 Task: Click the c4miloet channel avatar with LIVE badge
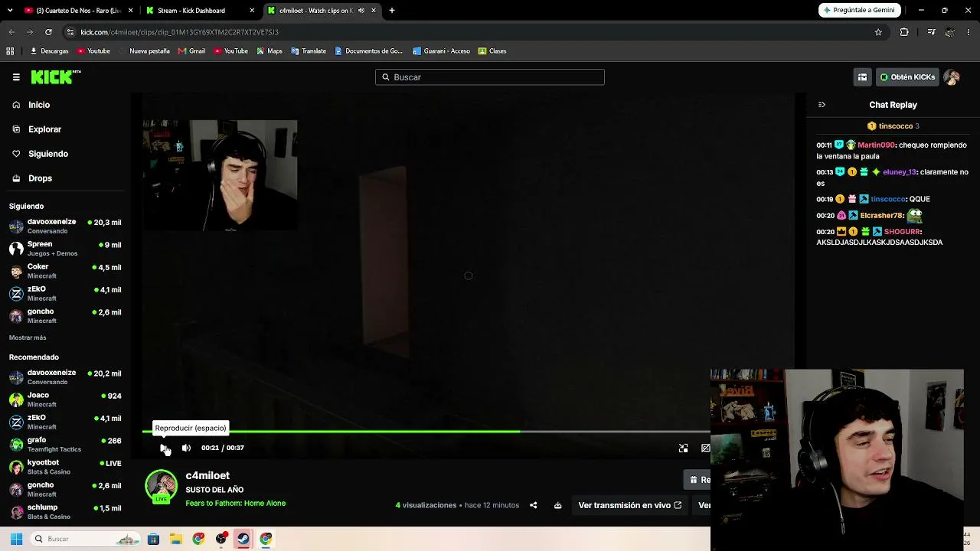(161, 487)
